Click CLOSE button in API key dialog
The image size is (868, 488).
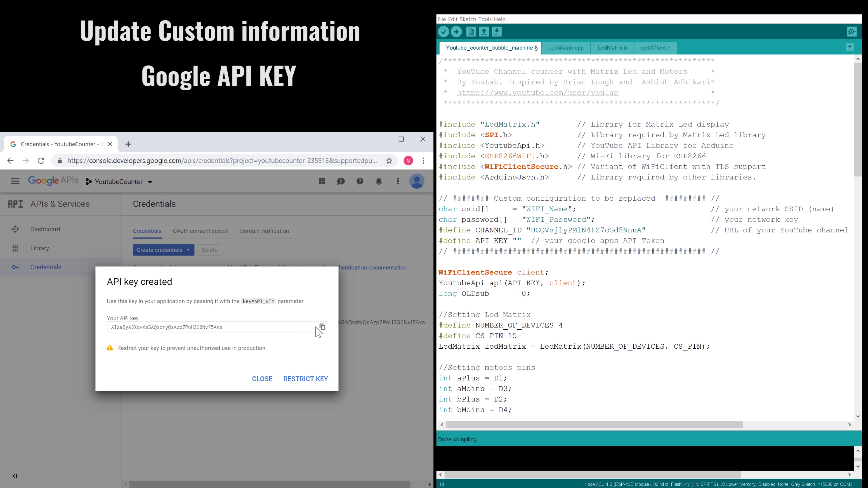point(262,378)
